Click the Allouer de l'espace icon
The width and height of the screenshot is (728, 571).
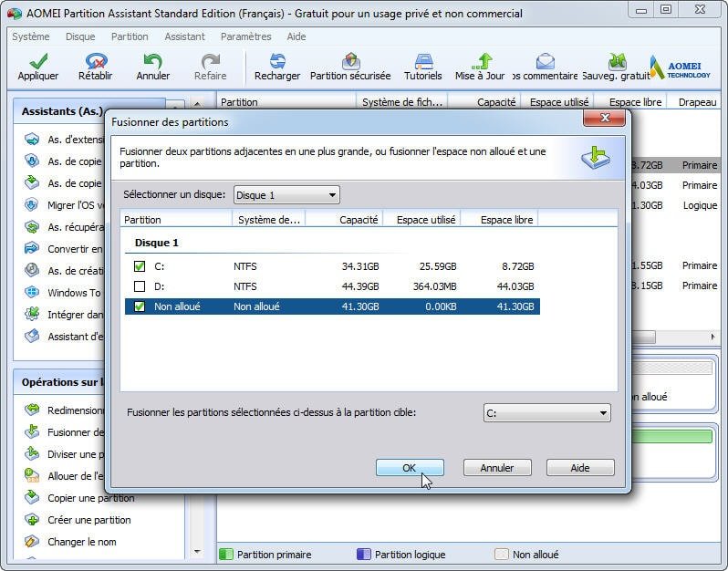(x=32, y=475)
